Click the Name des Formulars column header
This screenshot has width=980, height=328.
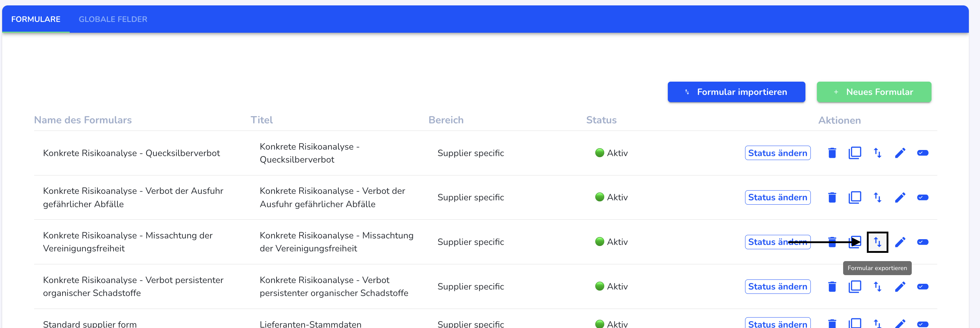tap(83, 120)
